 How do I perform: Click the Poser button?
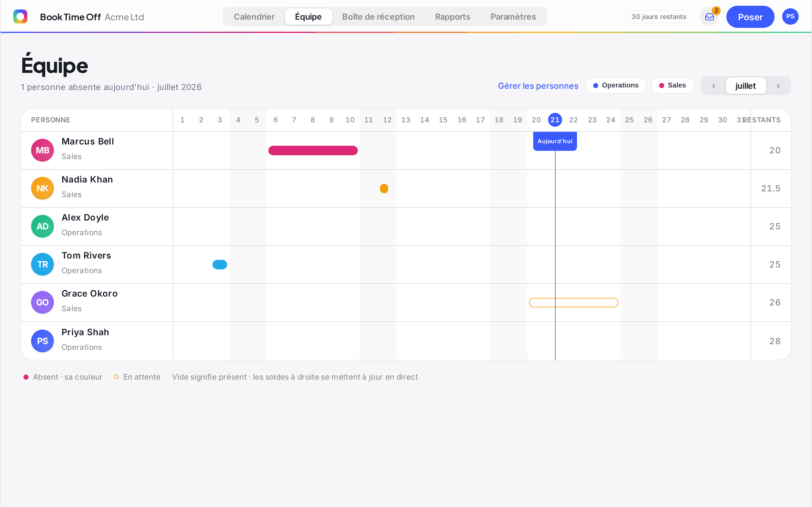[x=750, y=17]
